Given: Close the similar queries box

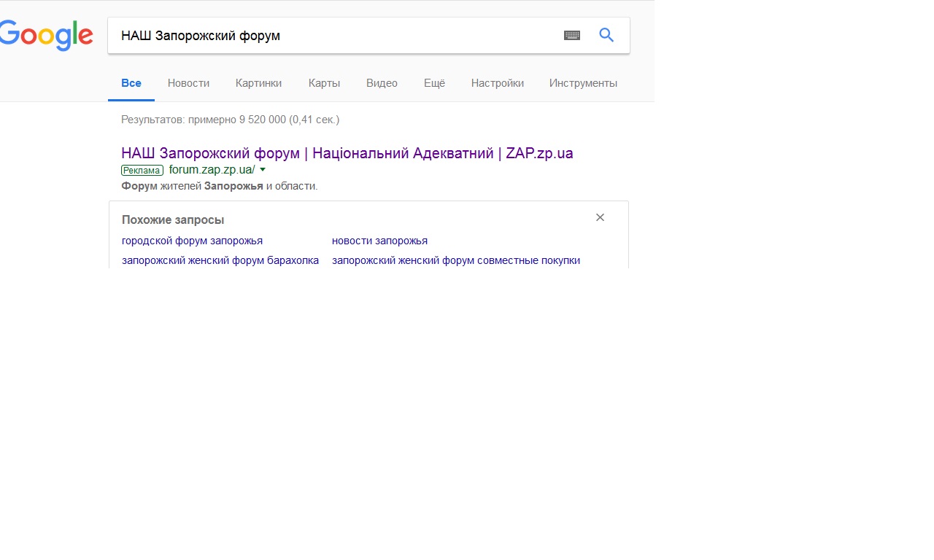Looking at the screenshot, I should pos(600,217).
